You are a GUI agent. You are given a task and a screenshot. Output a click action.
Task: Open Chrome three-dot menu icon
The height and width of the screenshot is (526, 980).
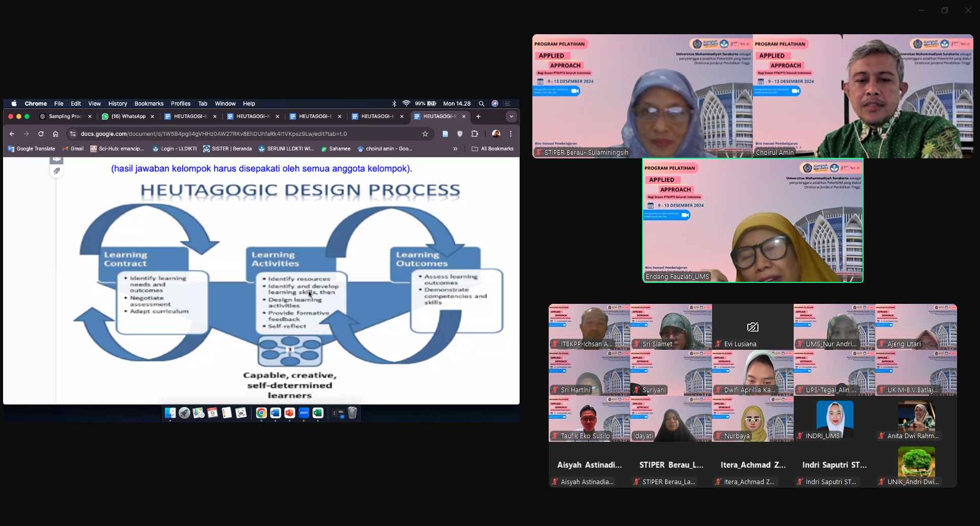[x=511, y=134]
